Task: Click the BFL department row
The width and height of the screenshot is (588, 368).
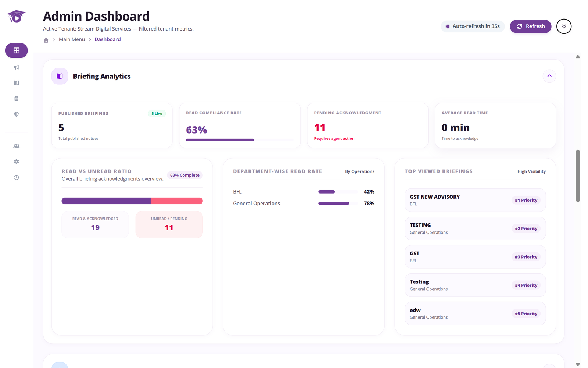Action: click(x=304, y=192)
